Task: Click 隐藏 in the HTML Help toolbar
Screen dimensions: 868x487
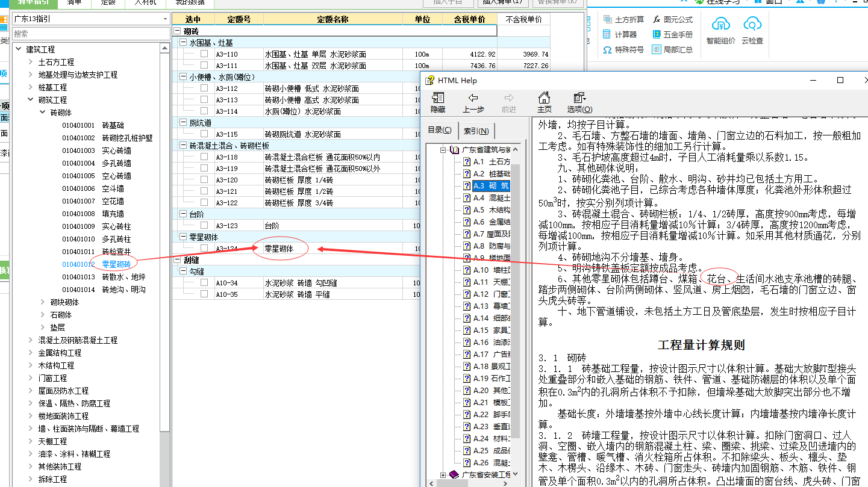Action: 438,102
